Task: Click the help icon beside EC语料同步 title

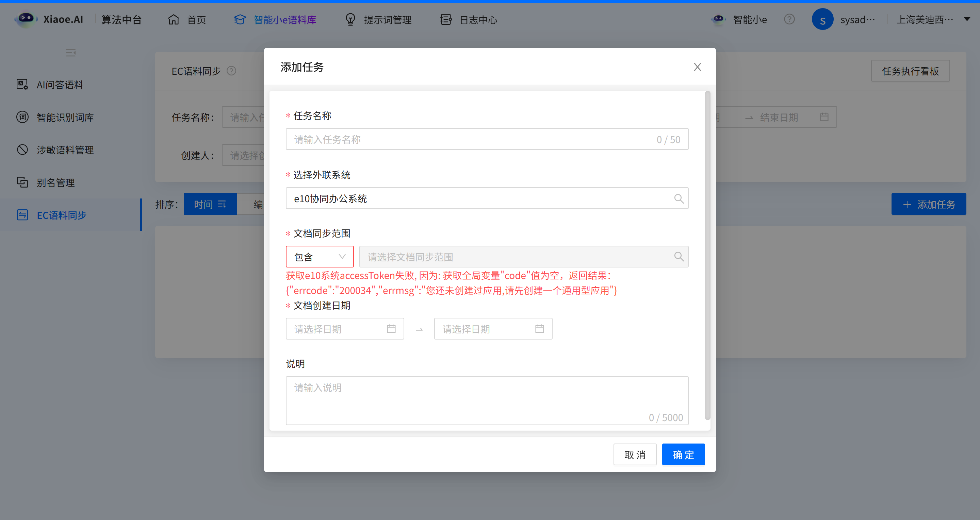Action: pos(231,71)
